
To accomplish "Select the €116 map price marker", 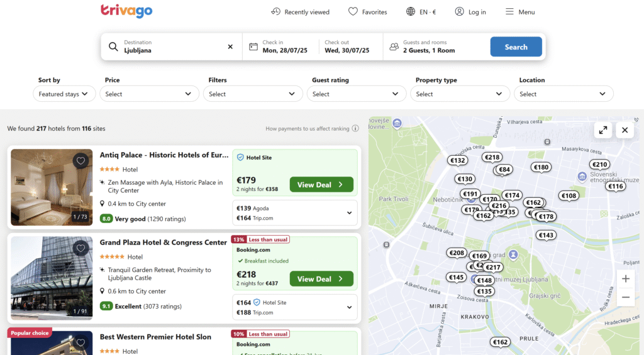I will click(x=616, y=187).
